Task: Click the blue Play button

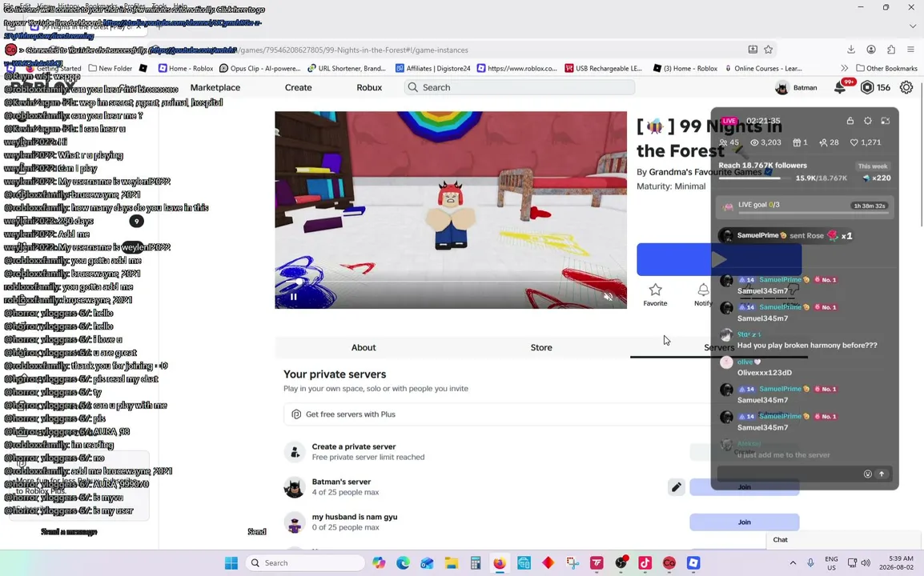Action: [719, 259]
